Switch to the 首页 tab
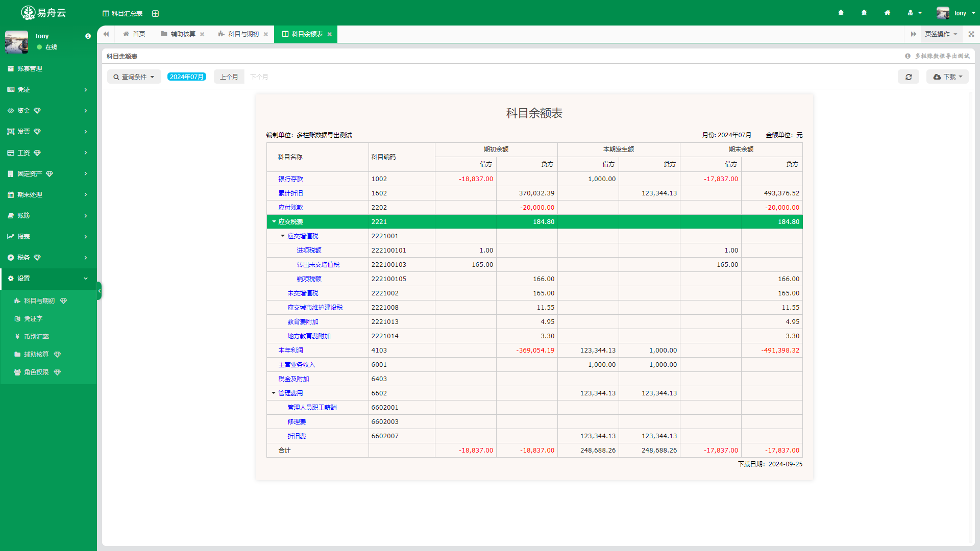The width and height of the screenshot is (980, 551). (134, 34)
